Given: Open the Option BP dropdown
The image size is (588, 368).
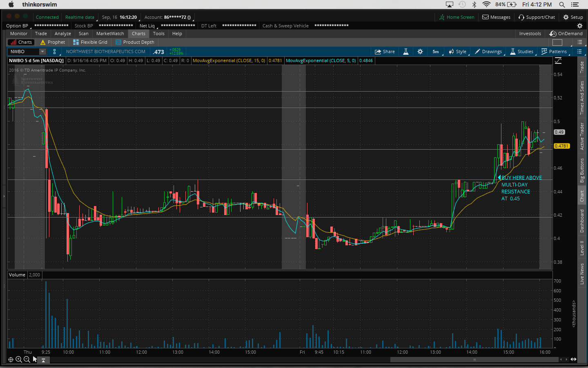Looking at the screenshot, I should click(18, 26).
